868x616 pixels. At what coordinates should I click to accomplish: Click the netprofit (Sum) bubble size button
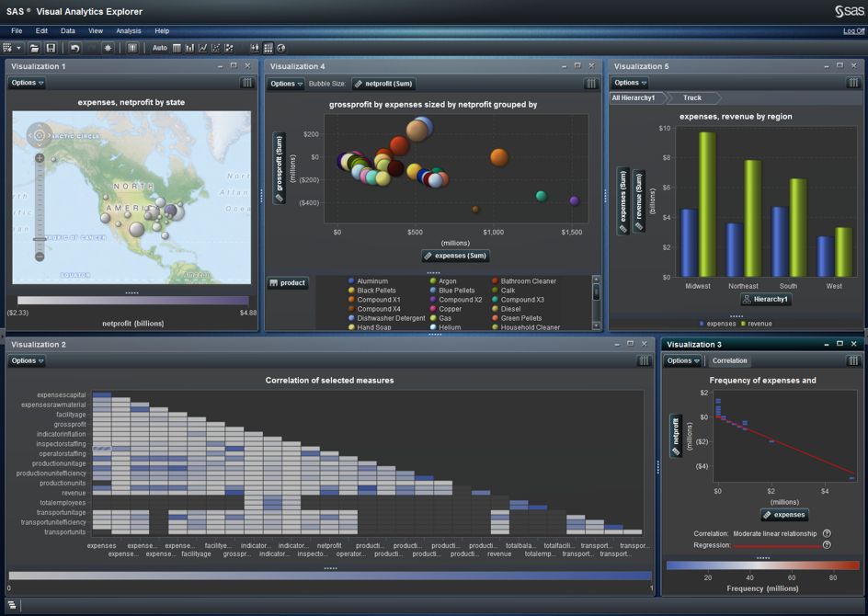pos(383,84)
